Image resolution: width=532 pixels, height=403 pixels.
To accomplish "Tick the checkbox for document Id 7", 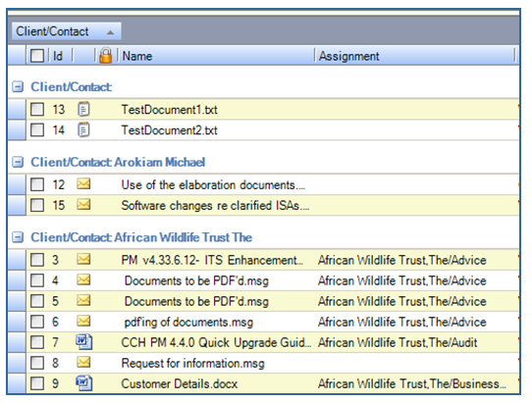I will click(37, 342).
